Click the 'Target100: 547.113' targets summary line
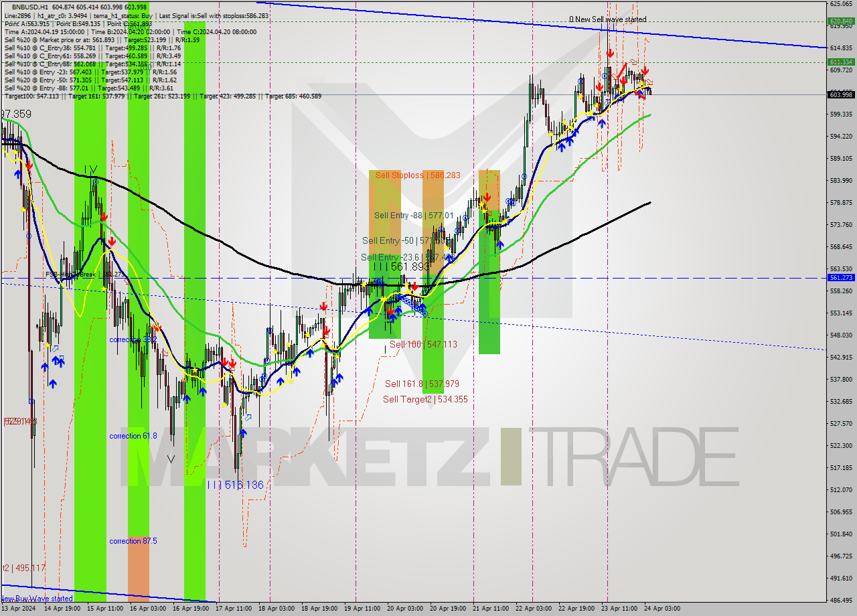This screenshot has height=616, width=857. 163,96
